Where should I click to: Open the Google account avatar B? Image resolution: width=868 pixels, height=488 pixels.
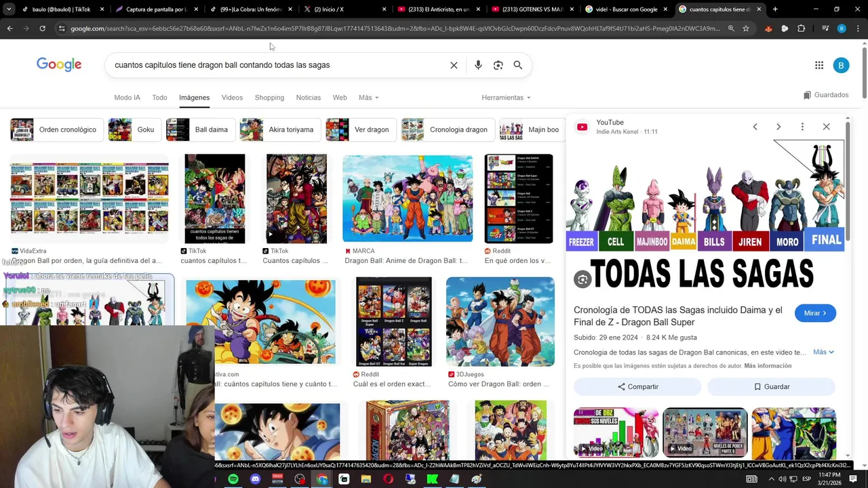pyautogui.click(x=841, y=65)
